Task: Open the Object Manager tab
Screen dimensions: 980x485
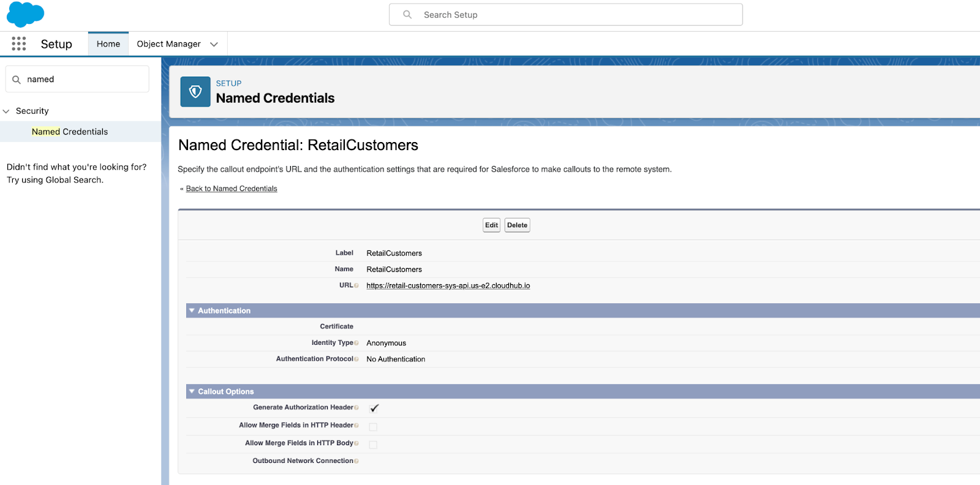Action: pyautogui.click(x=168, y=44)
